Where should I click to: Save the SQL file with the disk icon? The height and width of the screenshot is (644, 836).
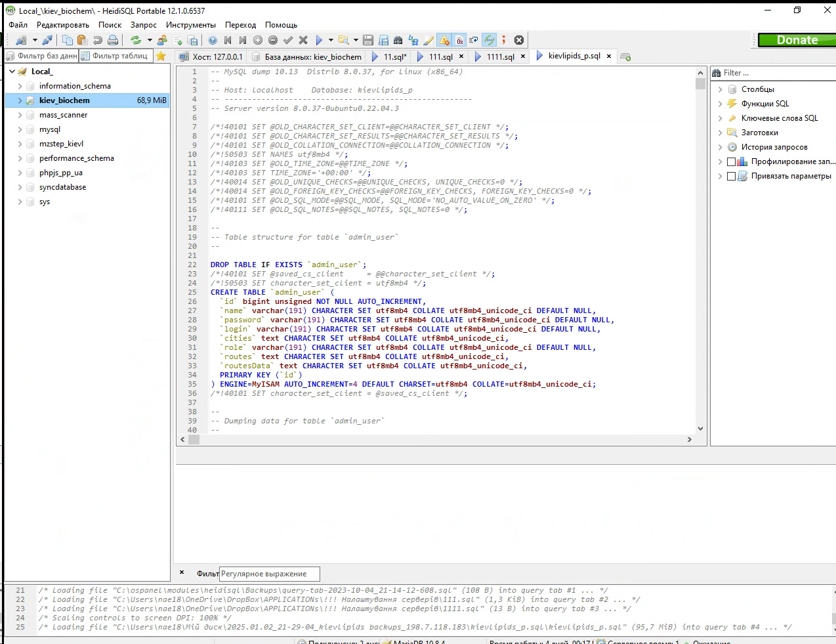pos(367,39)
